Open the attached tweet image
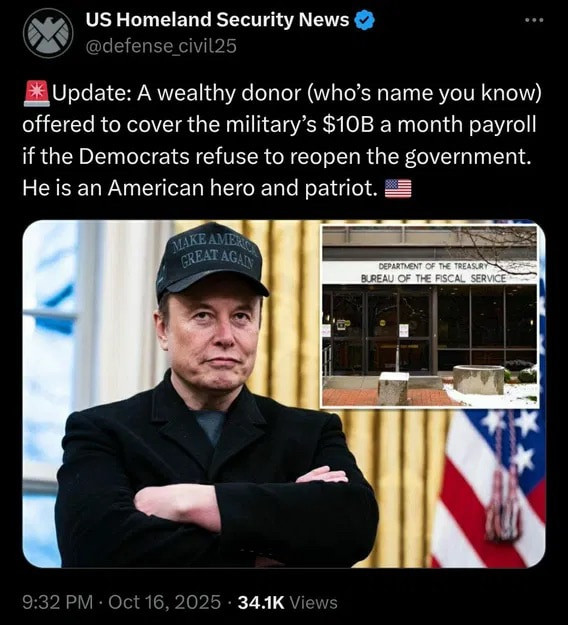 tap(284, 394)
